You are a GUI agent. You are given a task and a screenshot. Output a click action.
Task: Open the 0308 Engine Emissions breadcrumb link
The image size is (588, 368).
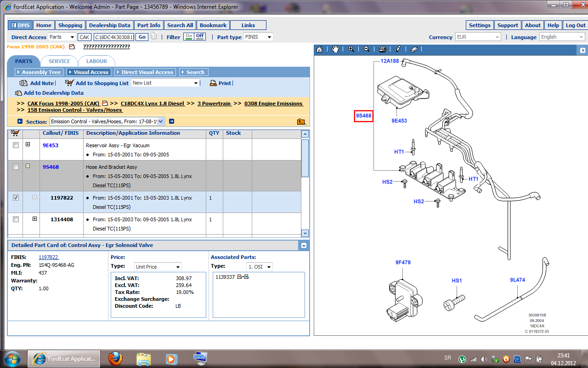tap(274, 103)
